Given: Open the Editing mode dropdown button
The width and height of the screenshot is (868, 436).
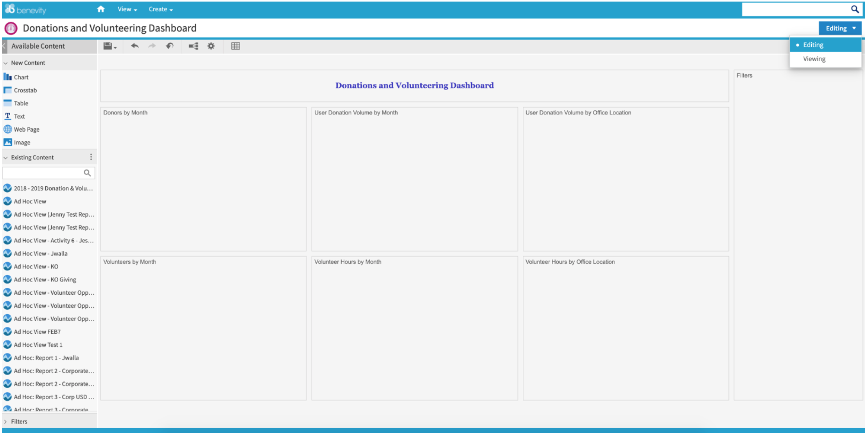Looking at the screenshot, I should coord(840,28).
